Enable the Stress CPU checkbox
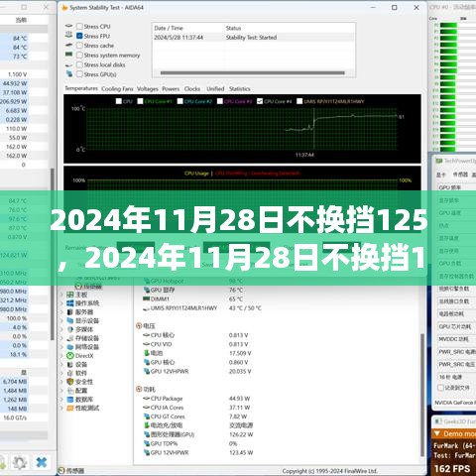Viewport: 476px width, 476px height. (x=79, y=26)
